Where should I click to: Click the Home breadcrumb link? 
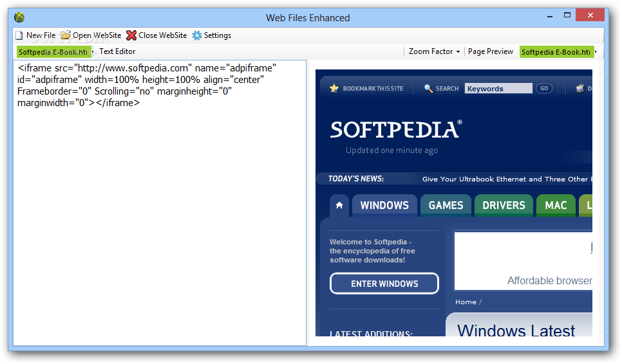coord(466,302)
